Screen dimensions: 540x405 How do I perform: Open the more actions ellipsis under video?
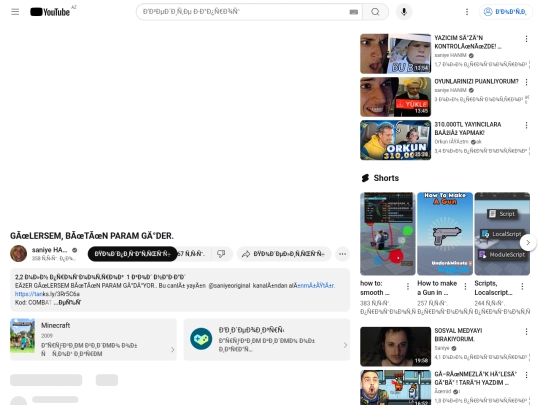click(342, 254)
